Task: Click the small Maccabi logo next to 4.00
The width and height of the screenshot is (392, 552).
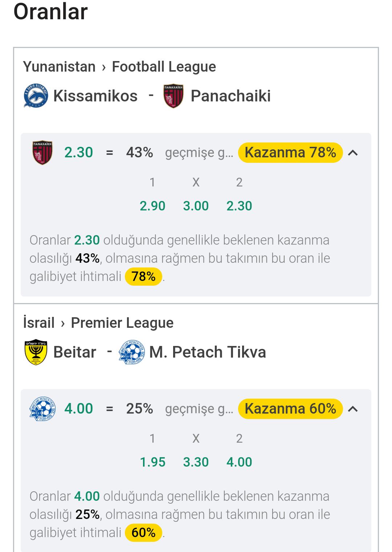Action: [x=42, y=409]
